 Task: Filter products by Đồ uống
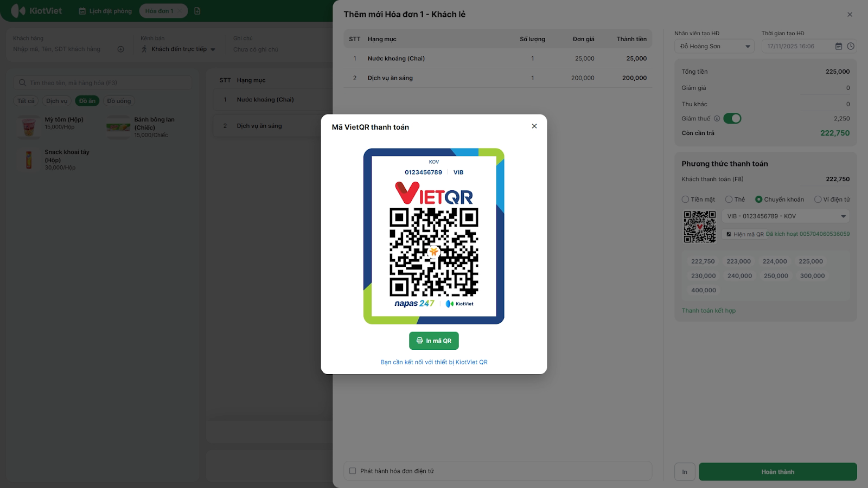pyautogui.click(x=119, y=101)
